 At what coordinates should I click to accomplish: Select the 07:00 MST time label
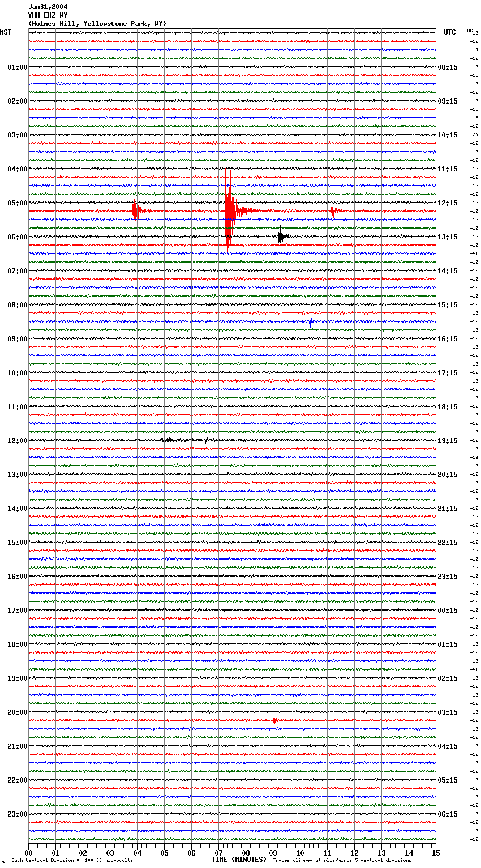tap(18, 271)
